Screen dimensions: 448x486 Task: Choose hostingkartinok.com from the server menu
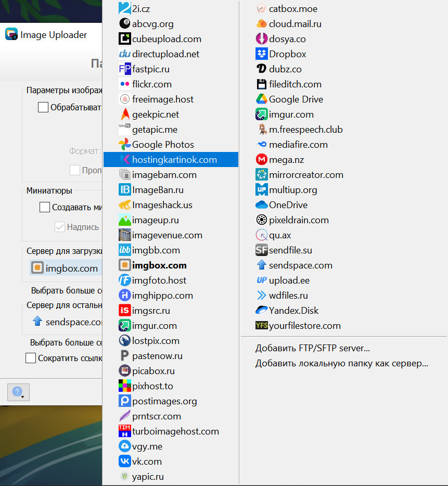171,160
